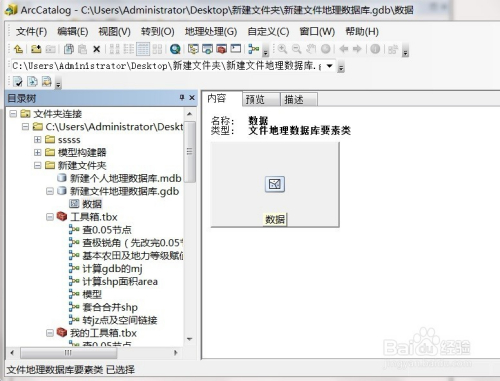
Task: Click the Up One Level toolbar icon
Action: coord(18,49)
